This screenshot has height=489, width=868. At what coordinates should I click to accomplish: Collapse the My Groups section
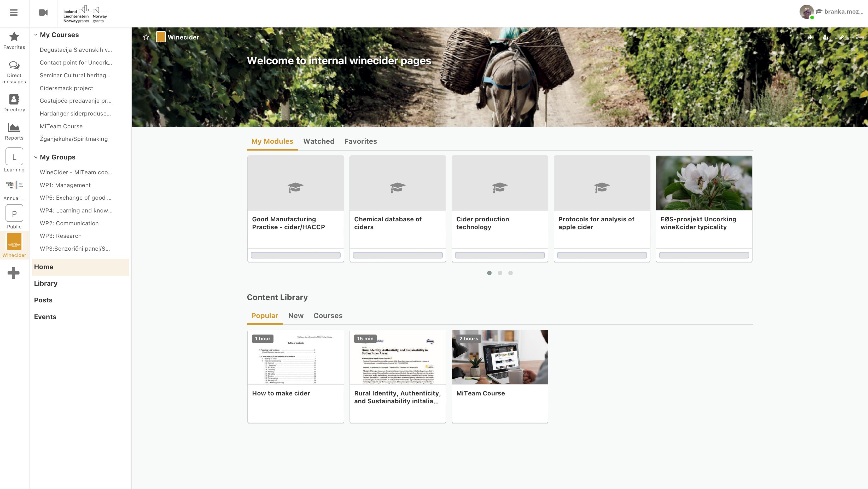point(36,157)
